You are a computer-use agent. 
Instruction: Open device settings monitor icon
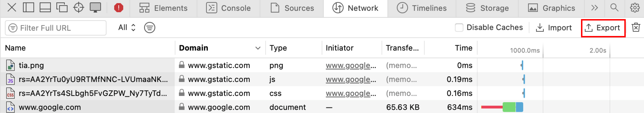point(95,7)
